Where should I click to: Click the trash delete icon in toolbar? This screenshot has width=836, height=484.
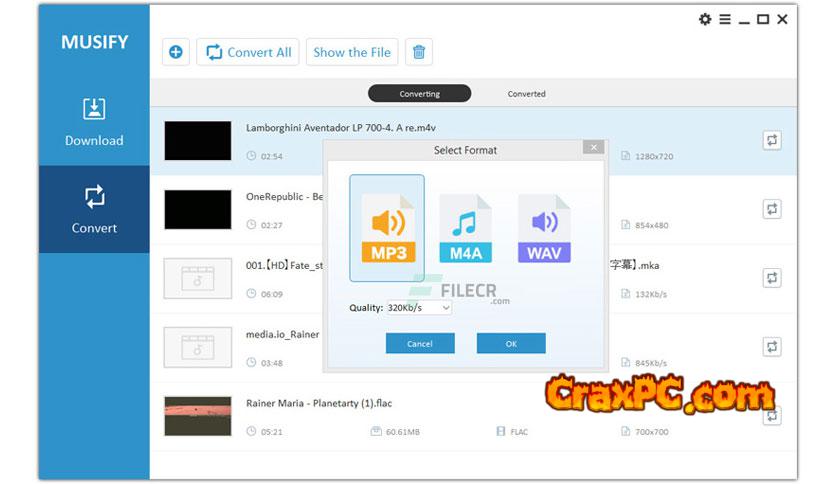tap(420, 52)
